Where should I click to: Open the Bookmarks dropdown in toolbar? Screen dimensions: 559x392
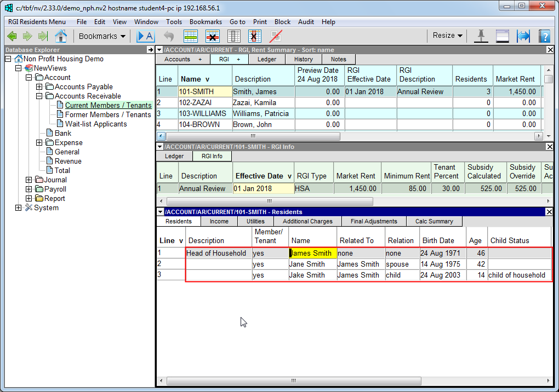pos(102,36)
